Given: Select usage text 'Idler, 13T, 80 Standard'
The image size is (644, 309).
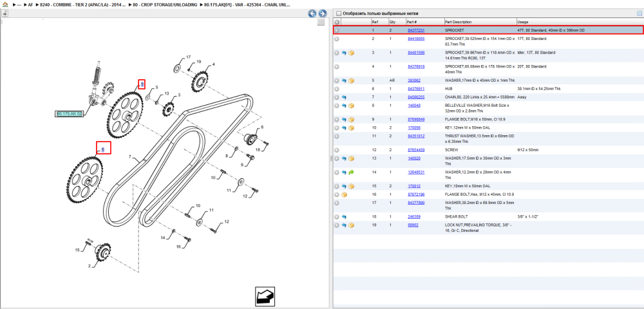Looking at the screenshot, I should pyautogui.click(x=536, y=53).
